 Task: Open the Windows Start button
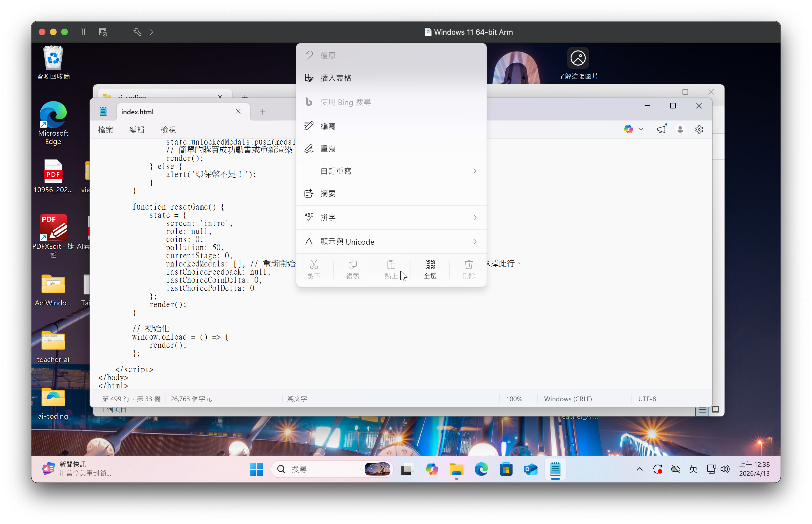pos(256,469)
